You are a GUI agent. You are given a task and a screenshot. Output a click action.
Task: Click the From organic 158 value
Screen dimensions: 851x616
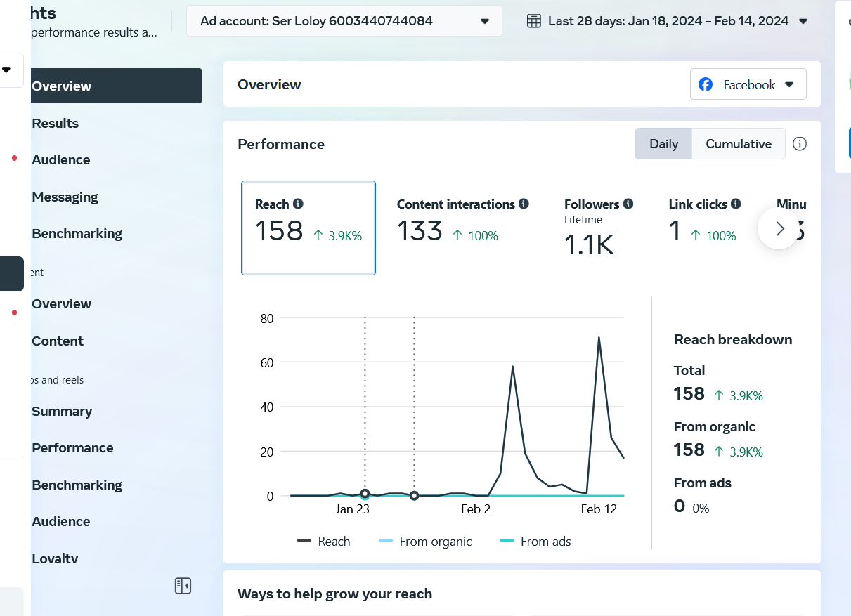pos(689,450)
